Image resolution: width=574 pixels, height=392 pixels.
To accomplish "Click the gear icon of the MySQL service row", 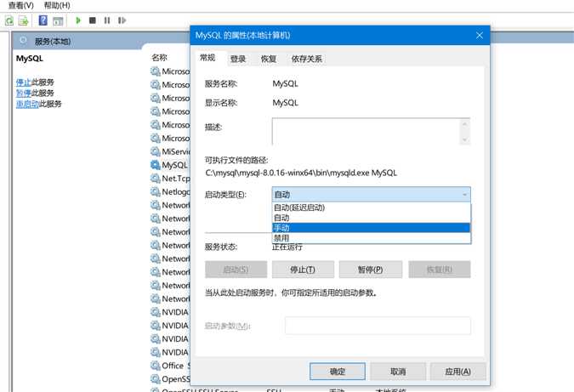I will point(156,165).
